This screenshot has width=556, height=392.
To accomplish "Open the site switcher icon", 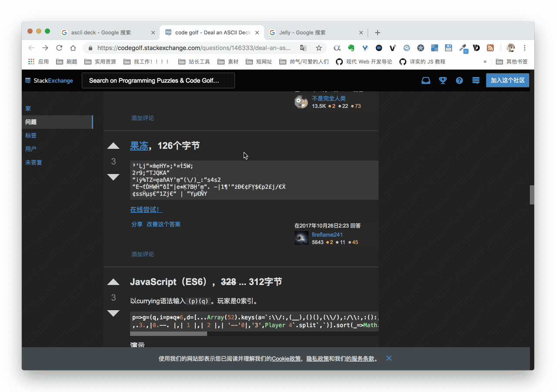I will (475, 80).
